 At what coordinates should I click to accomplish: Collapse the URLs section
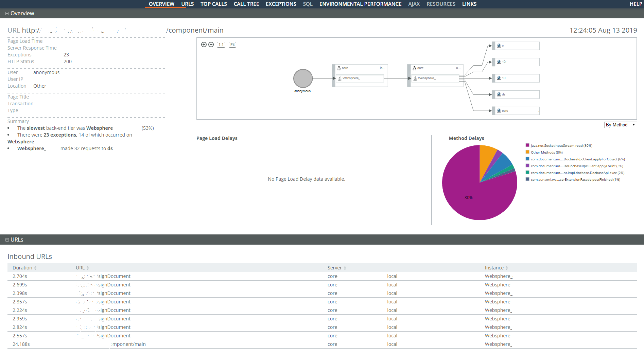point(7,240)
